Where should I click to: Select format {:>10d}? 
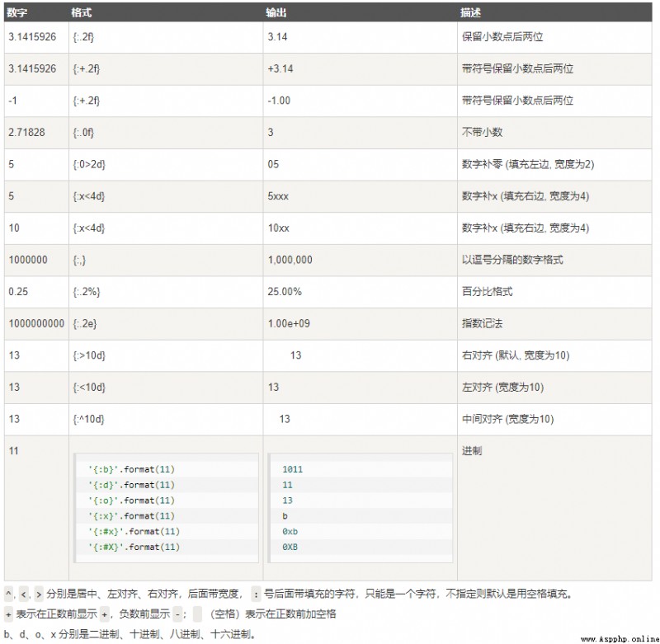(x=89, y=356)
